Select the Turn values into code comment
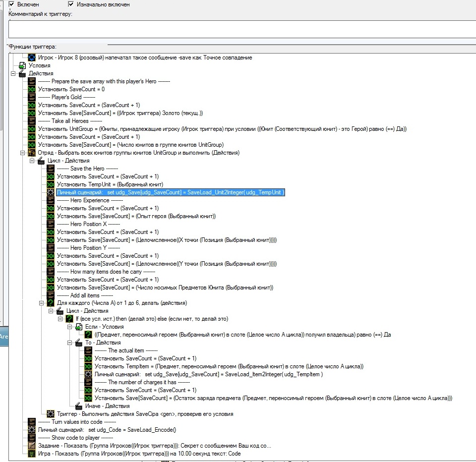This screenshot has height=462, width=476. pyautogui.click(x=77, y=422)
